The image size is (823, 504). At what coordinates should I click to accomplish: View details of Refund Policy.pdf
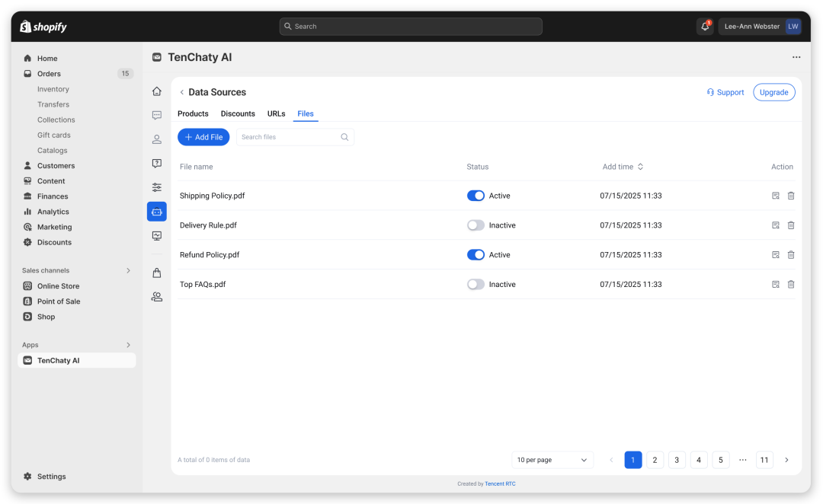775,255
